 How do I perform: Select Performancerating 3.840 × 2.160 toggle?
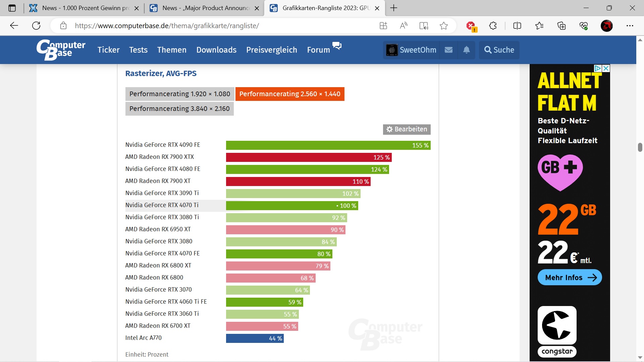click(179, 109)
